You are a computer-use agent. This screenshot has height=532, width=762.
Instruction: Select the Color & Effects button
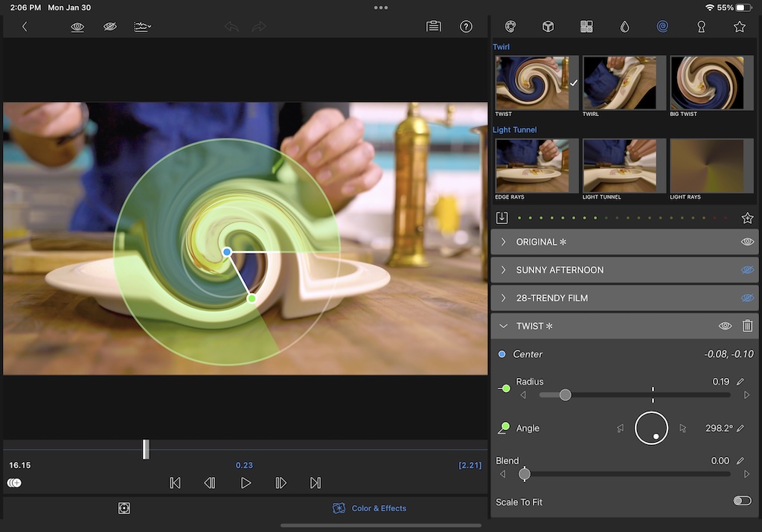(369, 508)
